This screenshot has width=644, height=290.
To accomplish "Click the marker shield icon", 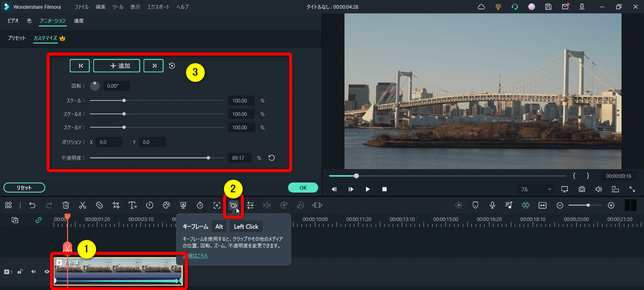I will click(475, 205).
